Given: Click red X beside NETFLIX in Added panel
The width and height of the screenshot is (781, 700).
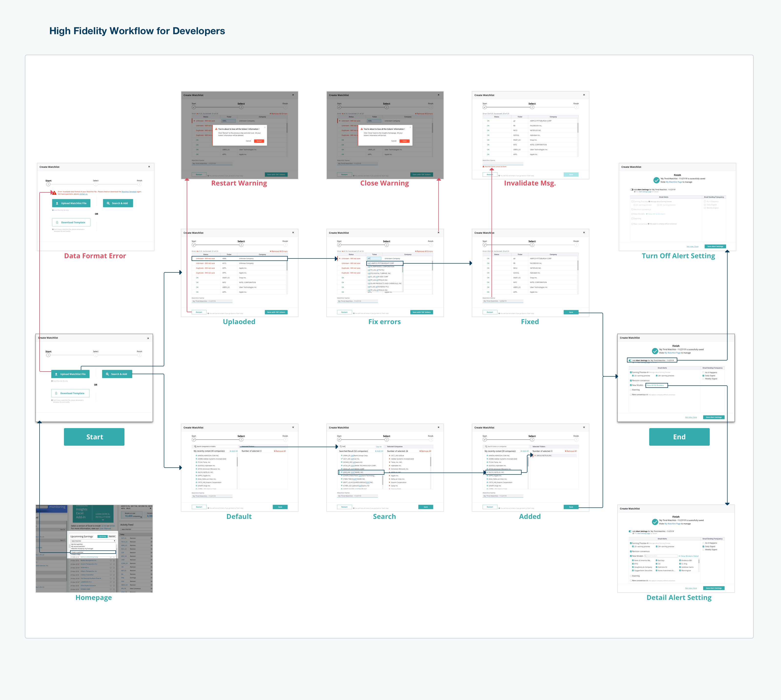Looking at the screenshot, I should pos(535,455).
